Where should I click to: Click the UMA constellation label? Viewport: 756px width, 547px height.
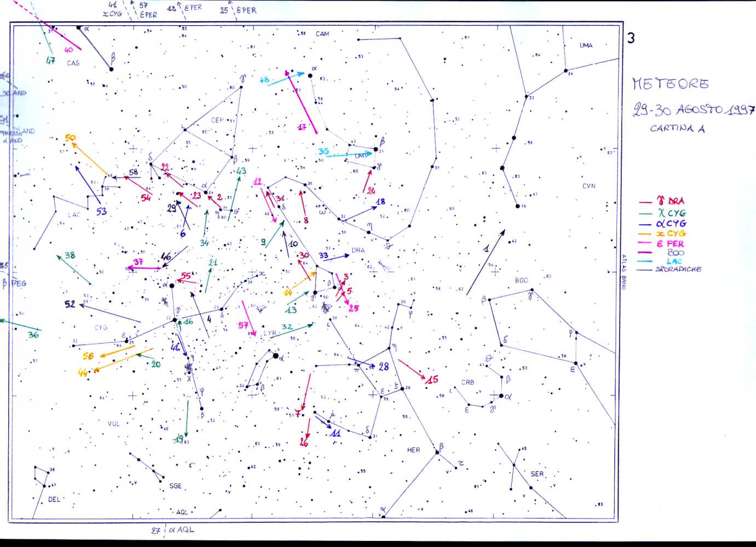586,45
